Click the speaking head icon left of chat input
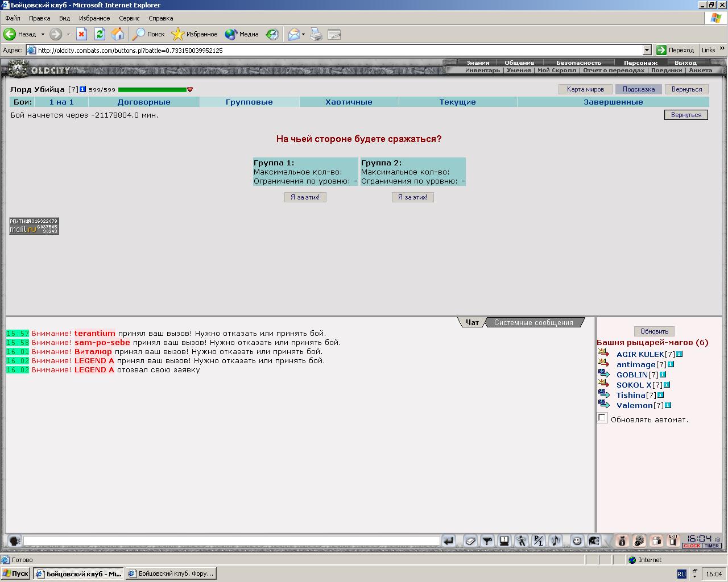 click(x=14, y=541)
